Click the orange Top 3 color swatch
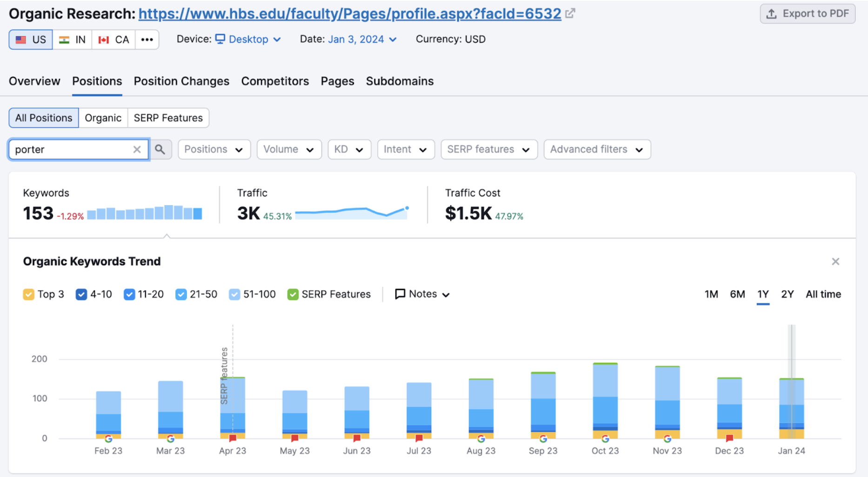The image size is (868, 477). click(x=28, y=294)
